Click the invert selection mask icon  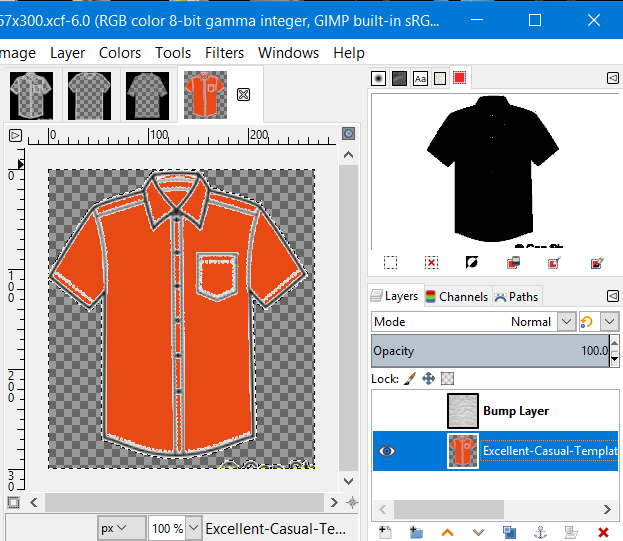point(472,263)
